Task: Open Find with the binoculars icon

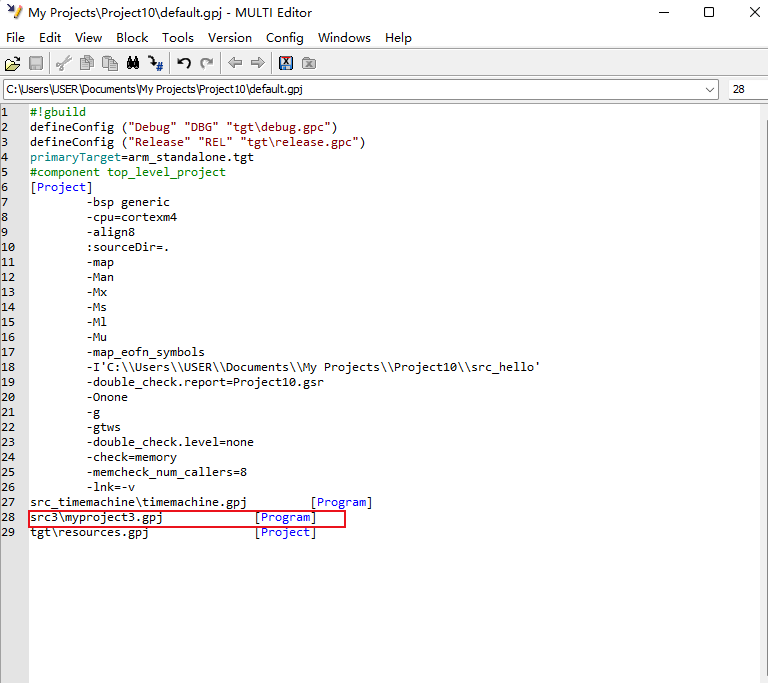Action: coord(133,63)
